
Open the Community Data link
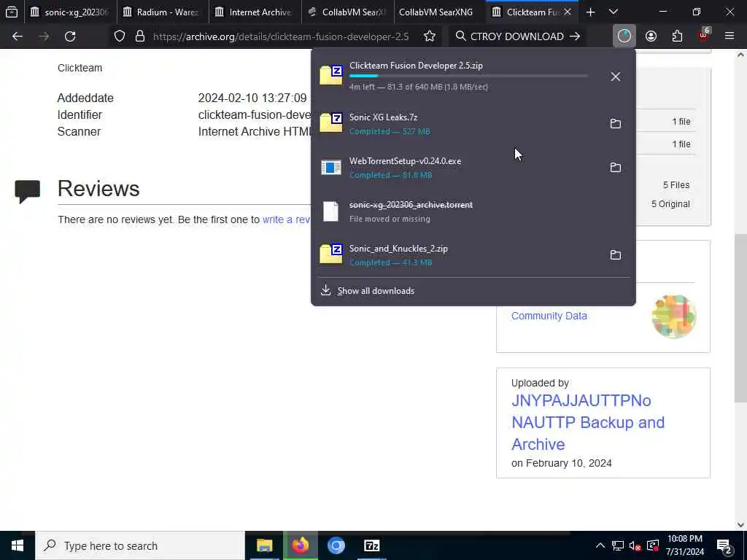point(549,316)
